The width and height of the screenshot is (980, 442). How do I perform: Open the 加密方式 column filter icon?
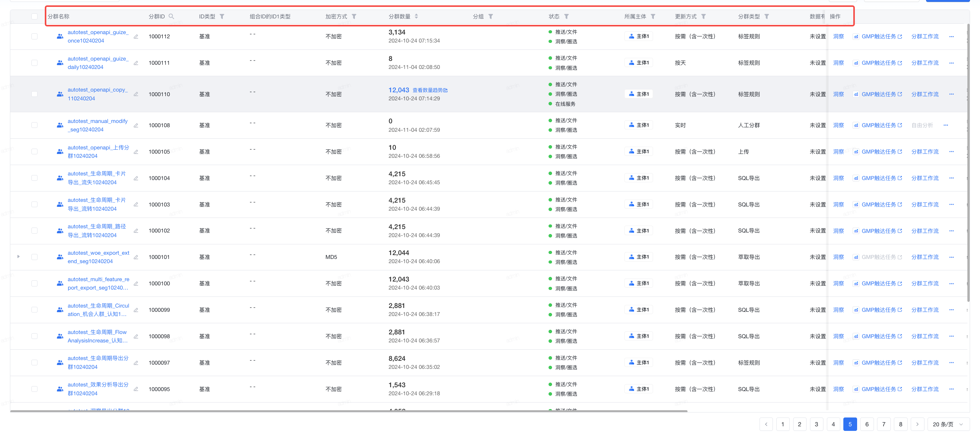click(354, 16)
